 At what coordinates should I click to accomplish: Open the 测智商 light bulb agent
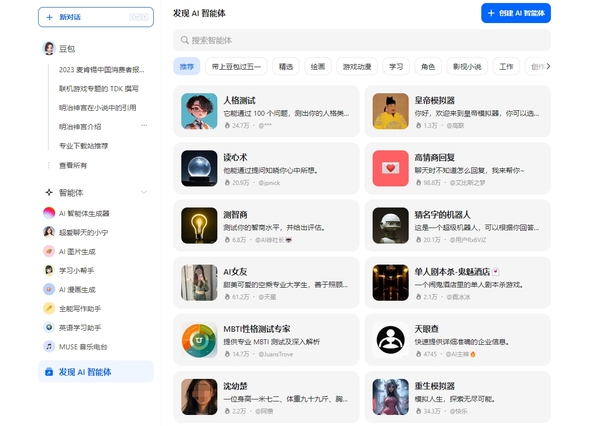[200, 225]
